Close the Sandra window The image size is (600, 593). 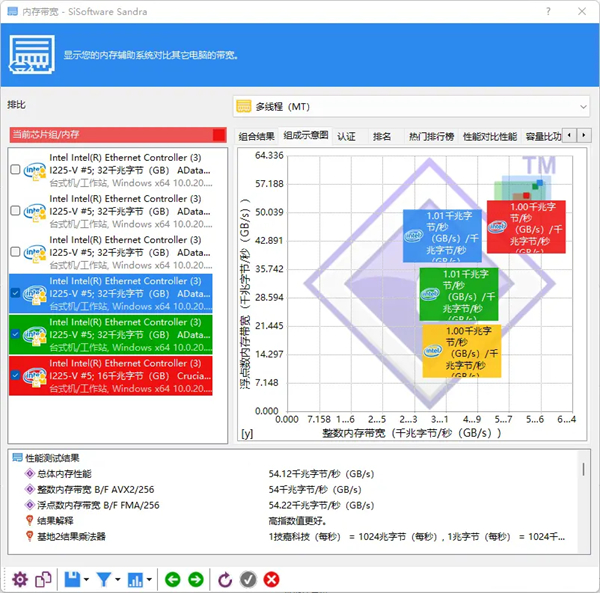click(x=582, y=11)
